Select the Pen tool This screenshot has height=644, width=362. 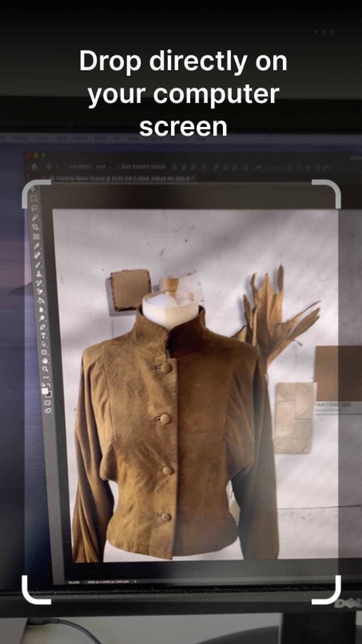[42, 327]
